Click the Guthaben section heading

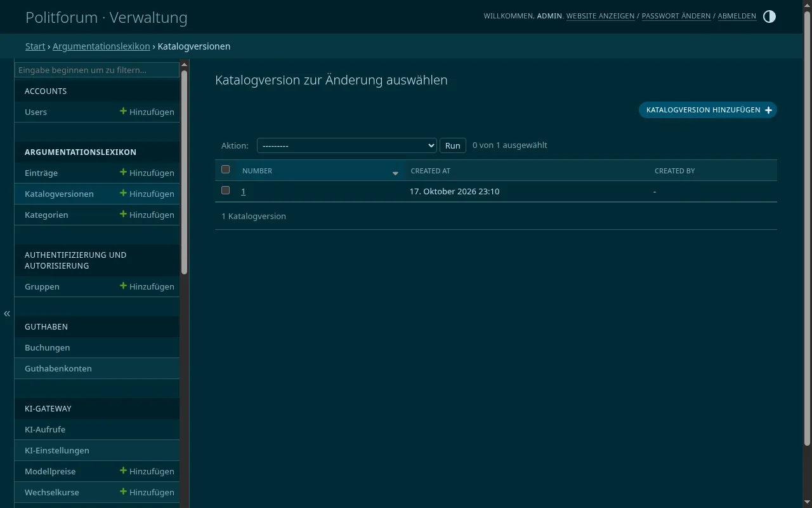[46, 326]
